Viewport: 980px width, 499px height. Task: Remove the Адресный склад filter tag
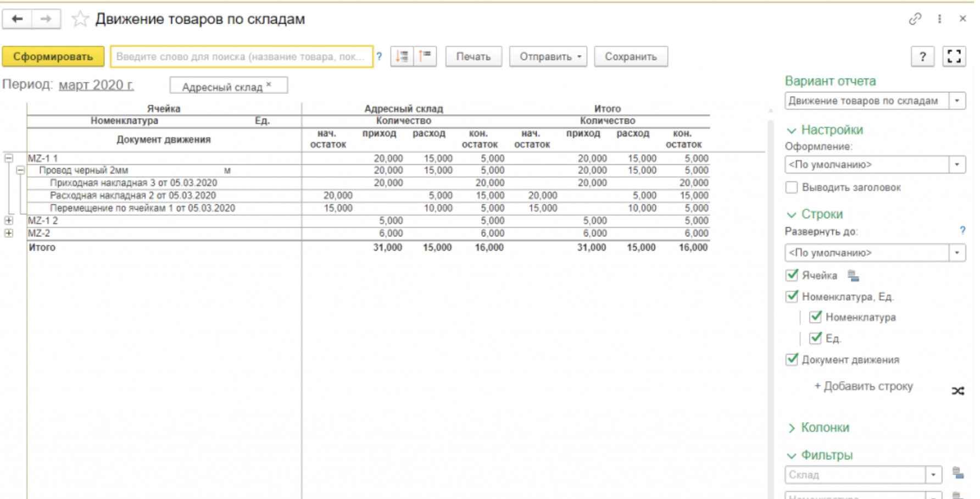click(x=269, y=85)
